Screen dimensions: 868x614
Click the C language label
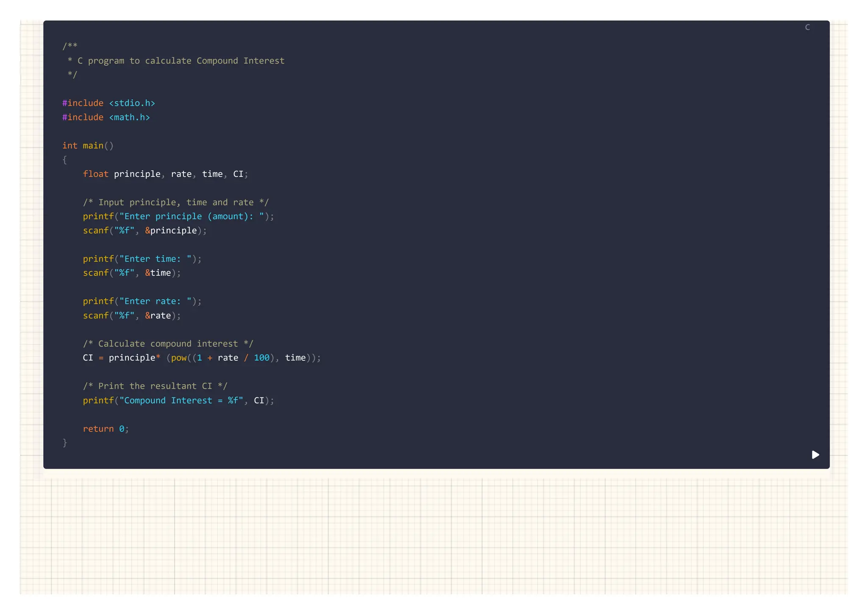pyautogui.click(x=807, y=28)
